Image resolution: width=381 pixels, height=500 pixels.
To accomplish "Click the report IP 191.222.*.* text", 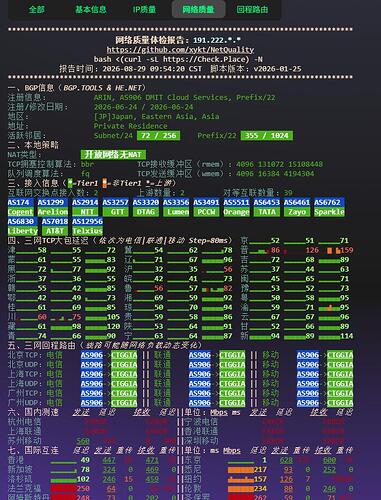I will click(217, 40).
